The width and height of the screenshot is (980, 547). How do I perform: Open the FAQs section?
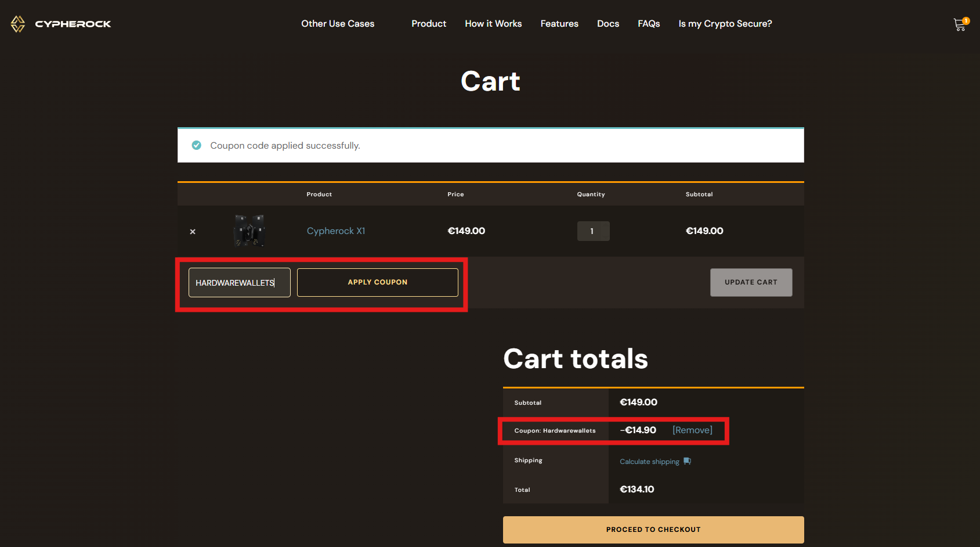(x=648, y=24)
